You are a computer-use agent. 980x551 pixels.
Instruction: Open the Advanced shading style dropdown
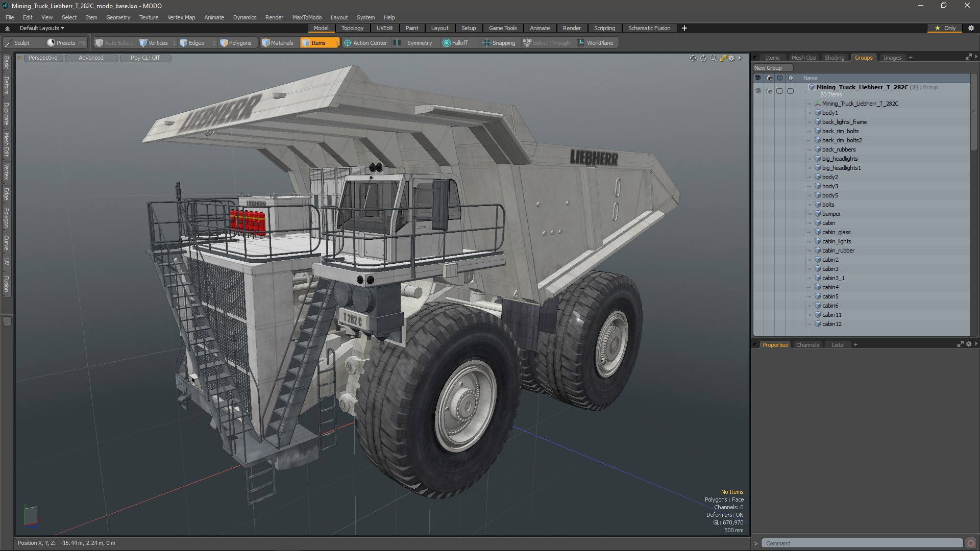coord(91,58)
